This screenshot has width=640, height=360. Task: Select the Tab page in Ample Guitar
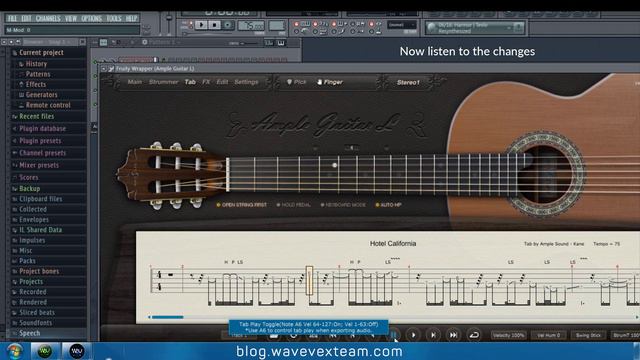pos(190,82)
